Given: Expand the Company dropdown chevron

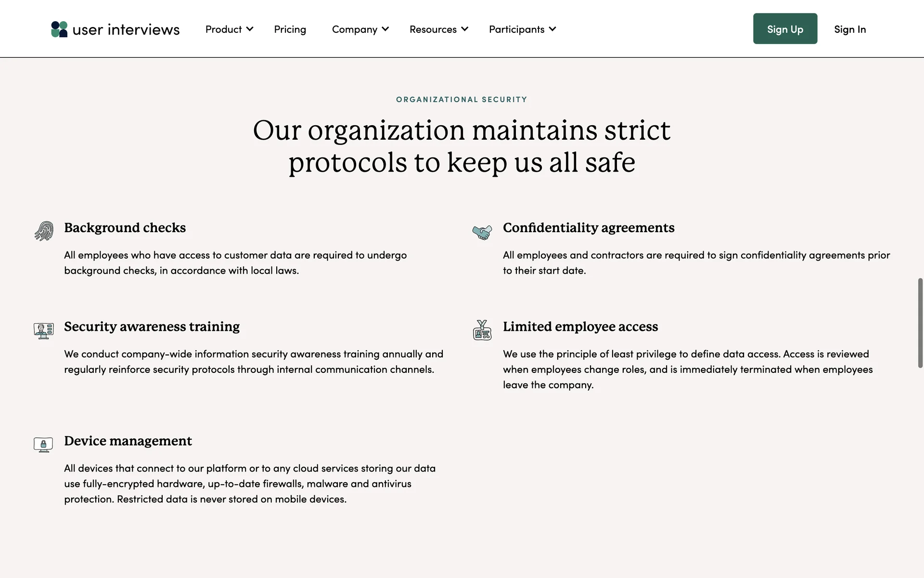Looking at the screenshot, I should tap(385, 29).
